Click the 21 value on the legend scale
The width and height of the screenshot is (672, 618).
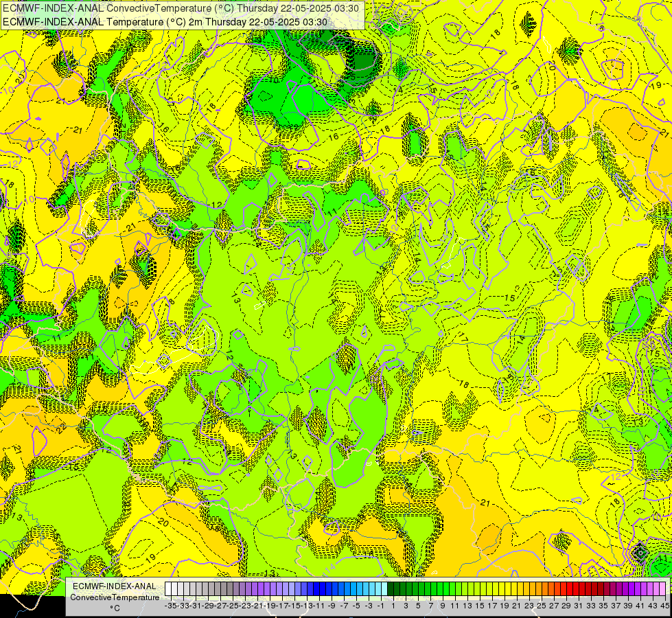pyautogui.click(x=518, y=606)
